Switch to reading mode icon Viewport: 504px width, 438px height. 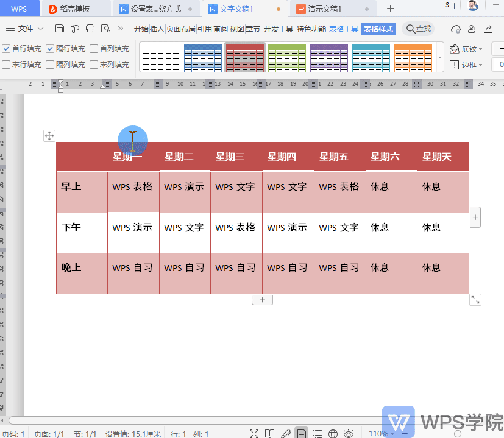[x=270, y=434]
